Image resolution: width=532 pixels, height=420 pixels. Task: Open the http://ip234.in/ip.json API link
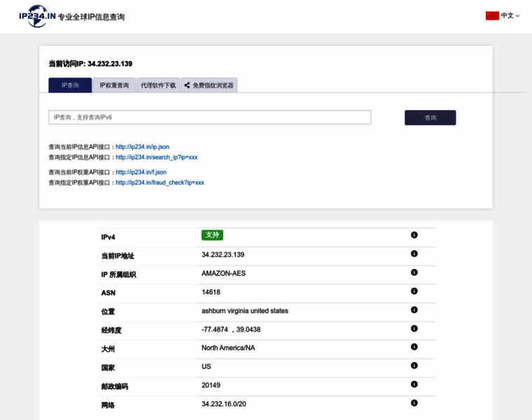point(142,147)
